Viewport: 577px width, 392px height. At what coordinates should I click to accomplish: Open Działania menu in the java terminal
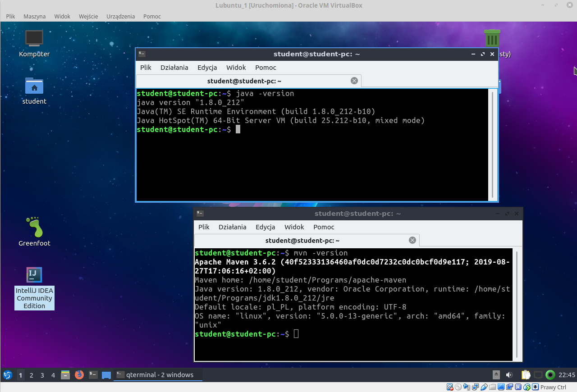tap(174, 68)
